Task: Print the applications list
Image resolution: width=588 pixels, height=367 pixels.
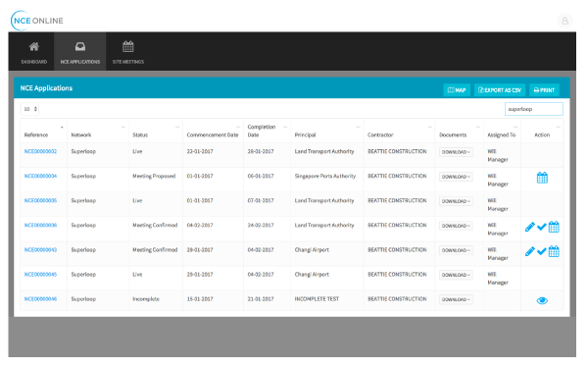Action: [x=544, y=90]
